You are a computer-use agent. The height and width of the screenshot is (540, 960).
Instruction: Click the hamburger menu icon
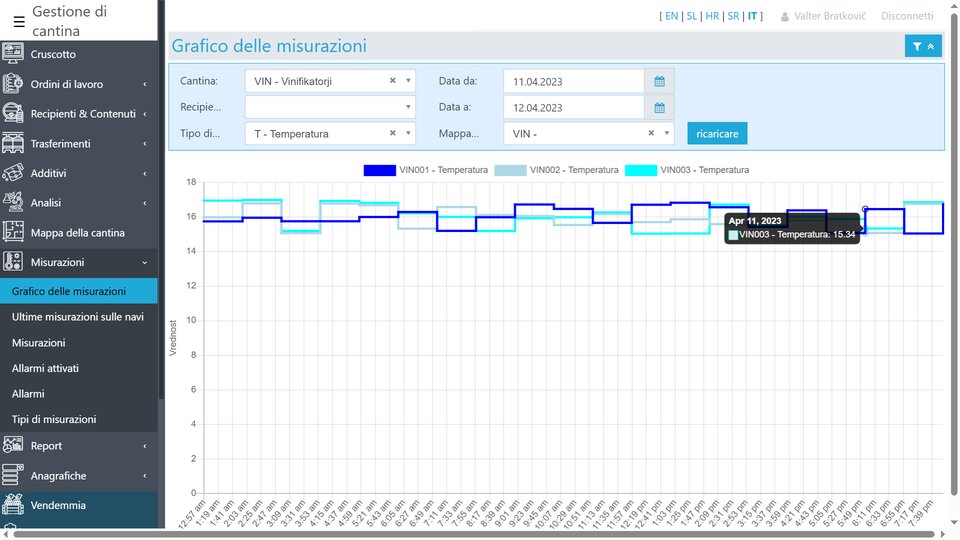[x=19, y=21]
